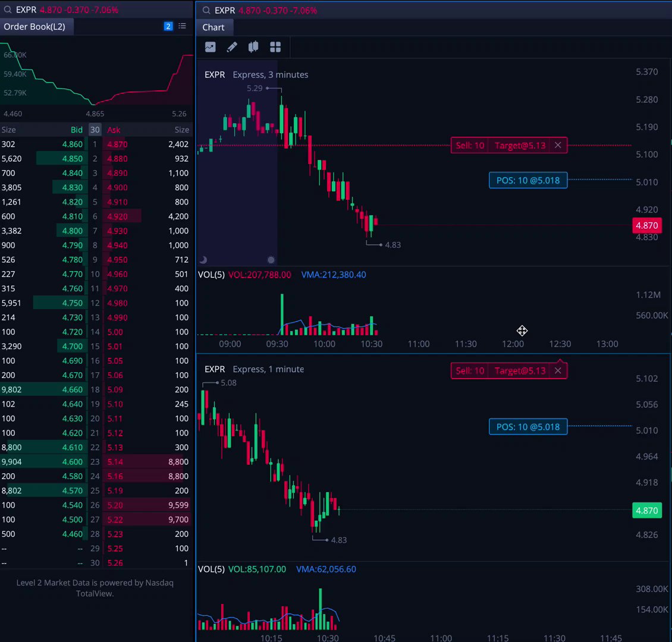
Task: Click the Ask column header
Action: pyautogui.click(x=114, y=130)
